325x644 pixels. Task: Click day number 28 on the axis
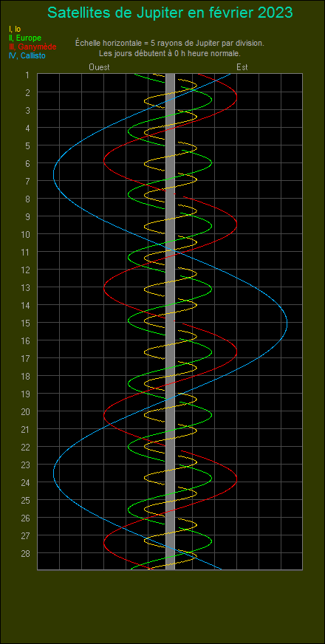pos(26,553)
